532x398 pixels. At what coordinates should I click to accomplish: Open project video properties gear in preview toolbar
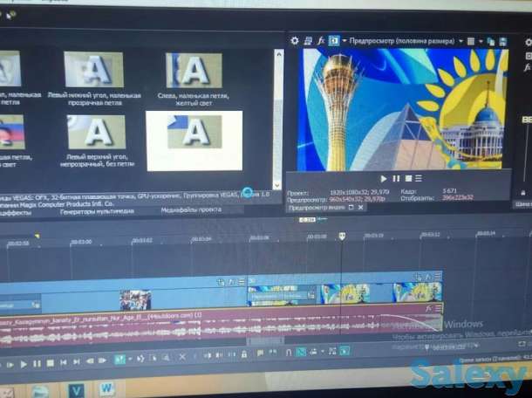coord(295,41)
